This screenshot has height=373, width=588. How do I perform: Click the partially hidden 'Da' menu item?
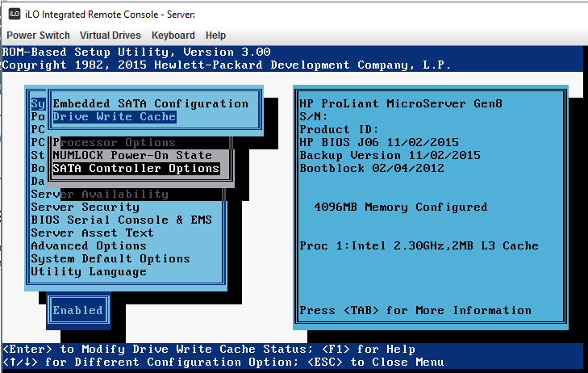pos(38,181)
